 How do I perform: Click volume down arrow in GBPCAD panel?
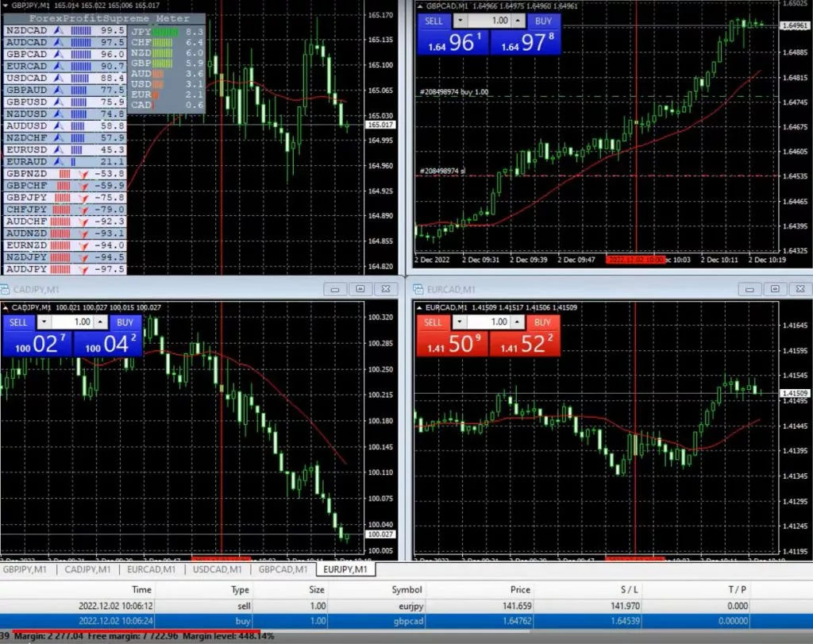click(x=460, y=21)
